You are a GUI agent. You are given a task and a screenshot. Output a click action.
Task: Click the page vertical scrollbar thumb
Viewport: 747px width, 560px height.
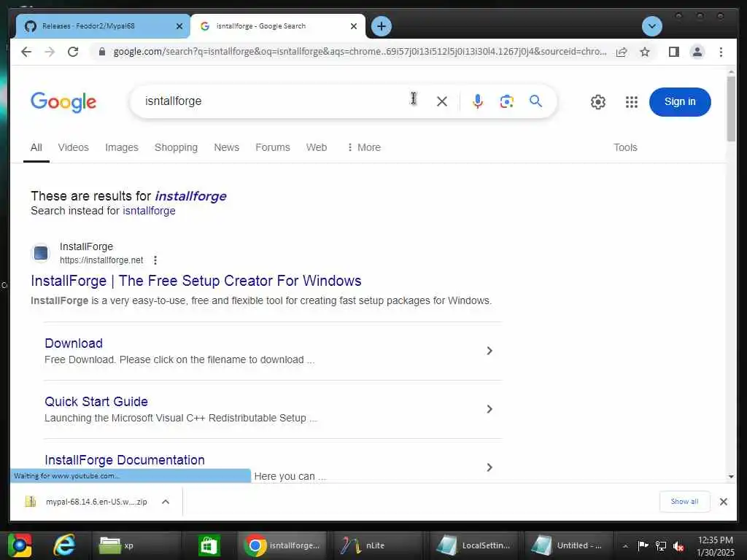[x=731, y=109]
